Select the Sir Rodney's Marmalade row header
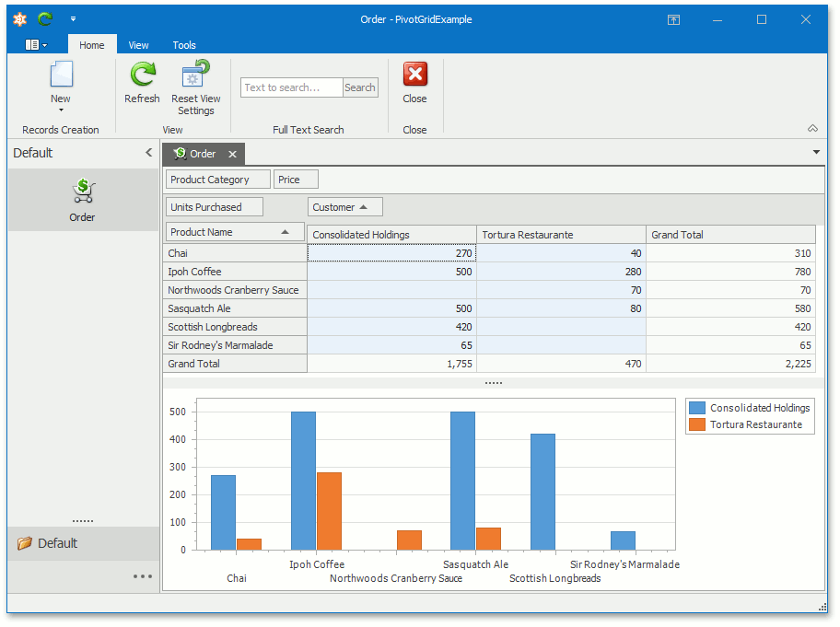840x627 pixels. pyautogui.click(x=235, y=345)
